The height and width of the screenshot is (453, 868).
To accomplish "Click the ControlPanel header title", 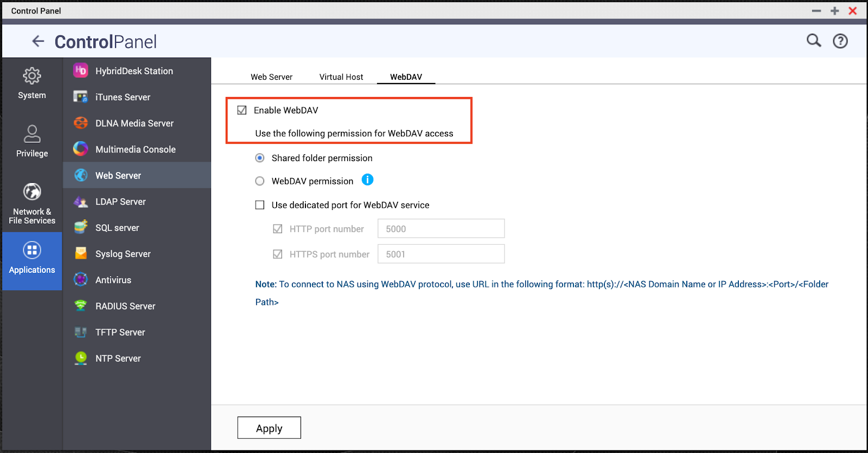I will pyautogui.click(x=105, y=42).
